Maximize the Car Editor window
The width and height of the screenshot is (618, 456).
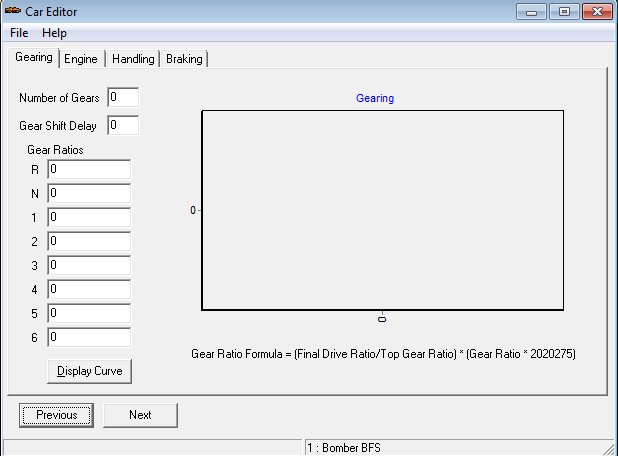click(564, 12)
